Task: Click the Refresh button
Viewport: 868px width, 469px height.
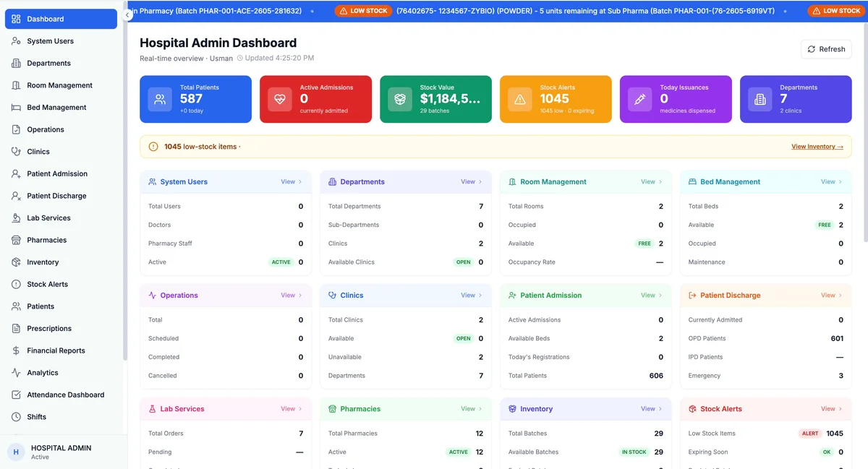Action: pos(826,49)
